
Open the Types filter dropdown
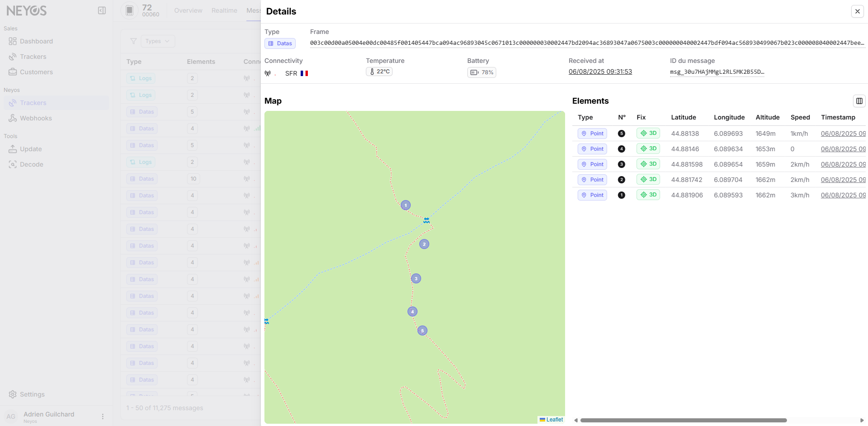point(158,41)
